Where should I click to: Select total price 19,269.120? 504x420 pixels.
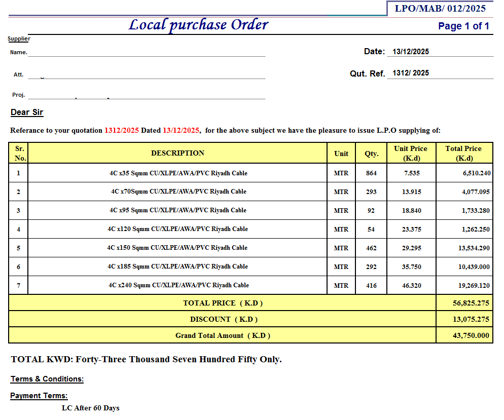pos(474,285)
